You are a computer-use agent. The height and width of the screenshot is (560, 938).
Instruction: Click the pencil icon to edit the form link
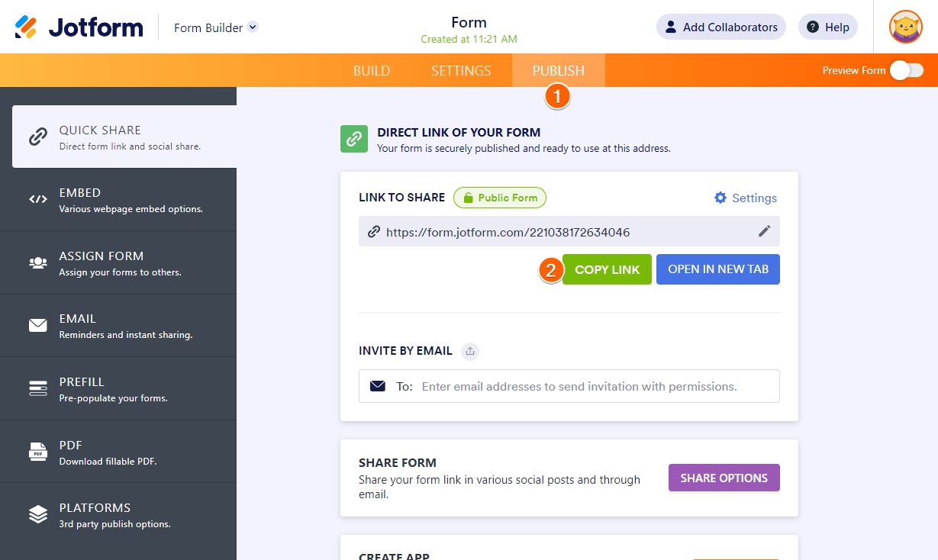pyautogui.click(x=765, y=231)
